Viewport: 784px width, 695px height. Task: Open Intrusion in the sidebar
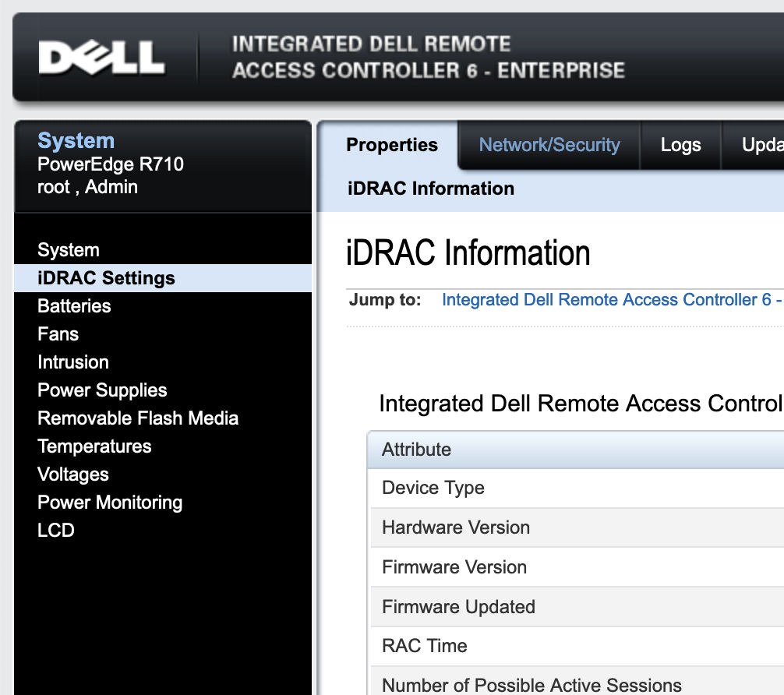point(73,362)
